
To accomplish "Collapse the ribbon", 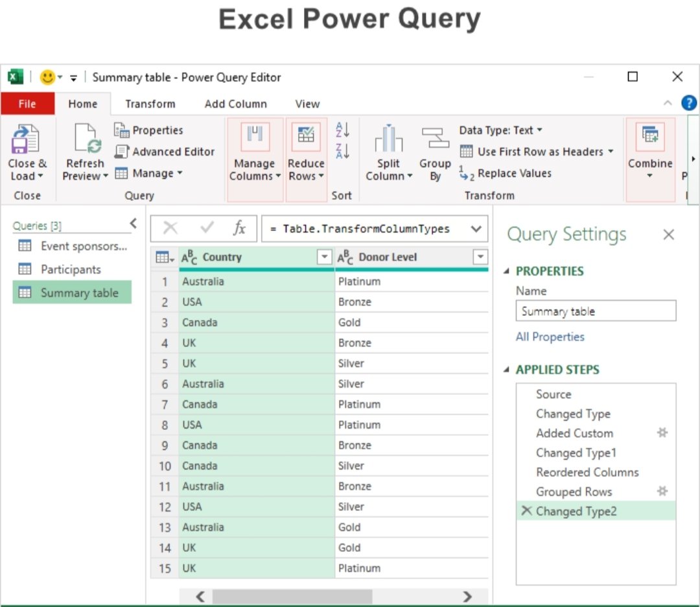I will [x=668, y=103].
